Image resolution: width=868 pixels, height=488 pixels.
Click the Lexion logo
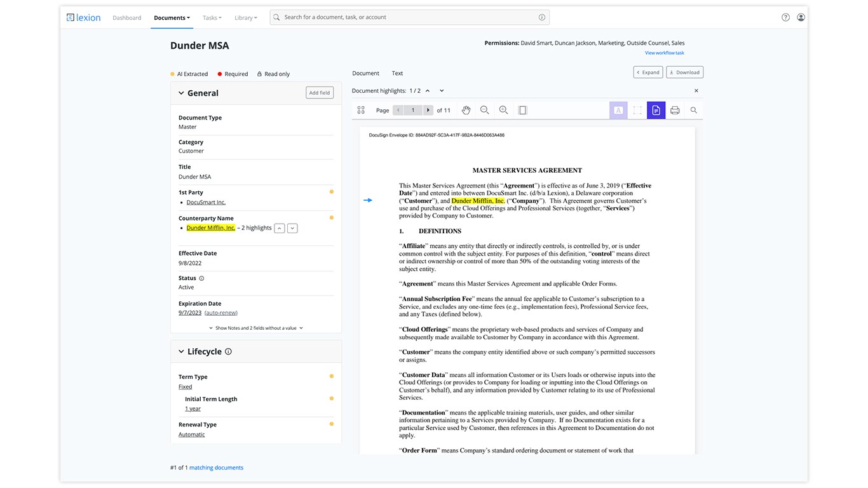click(83, 18)
